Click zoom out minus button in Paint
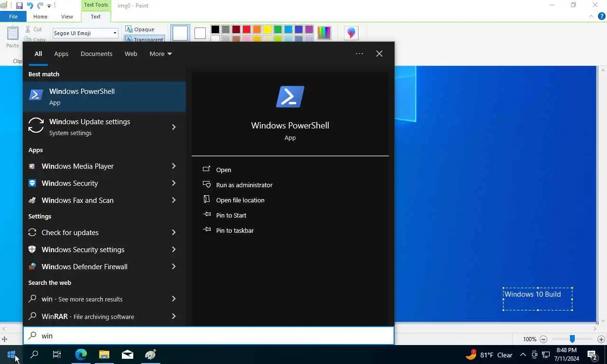Viewport: 607px width, 364px height. (543, 339)
